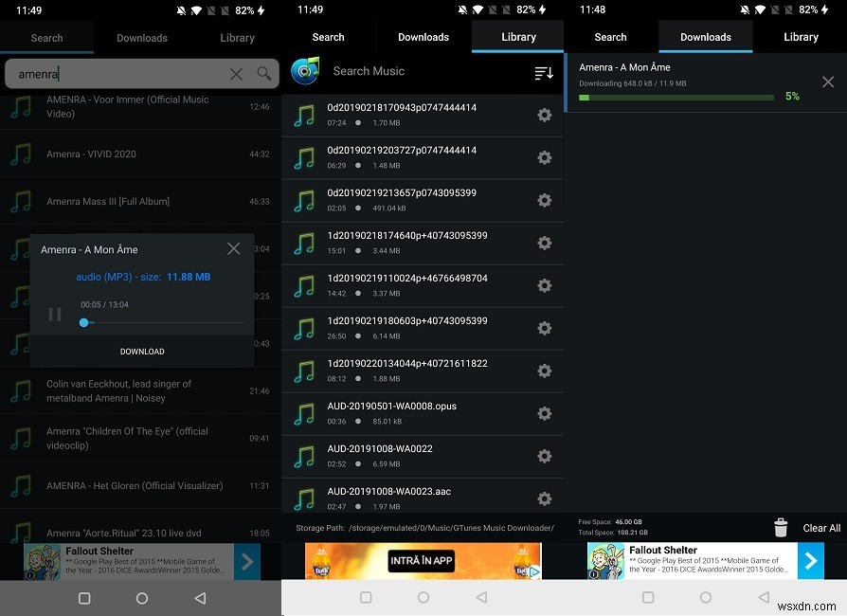The image size is (847, 616).
Task: Cancel the Amenra - A Mon Âme download via X
Action: click(x=828, y=82)
